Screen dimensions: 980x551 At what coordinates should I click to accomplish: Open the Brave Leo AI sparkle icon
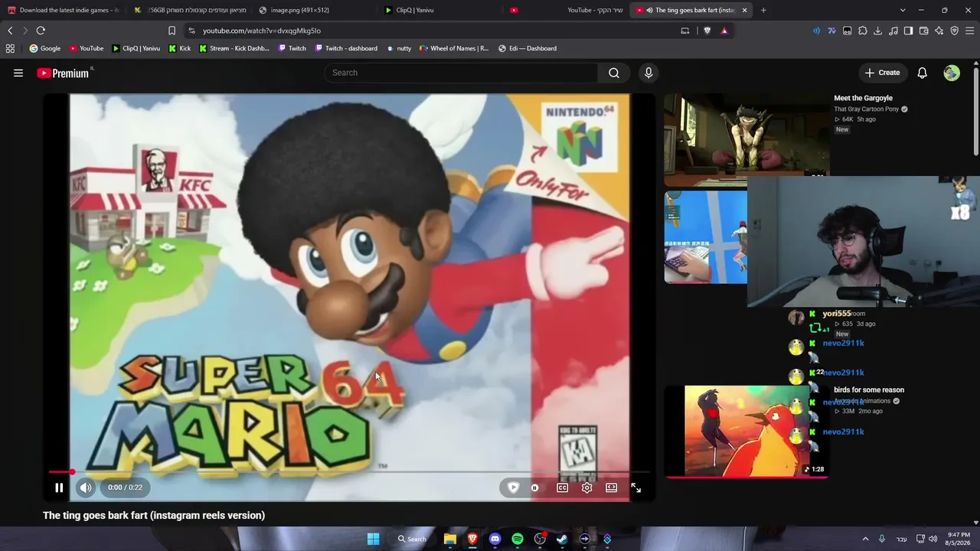point(939,31)
